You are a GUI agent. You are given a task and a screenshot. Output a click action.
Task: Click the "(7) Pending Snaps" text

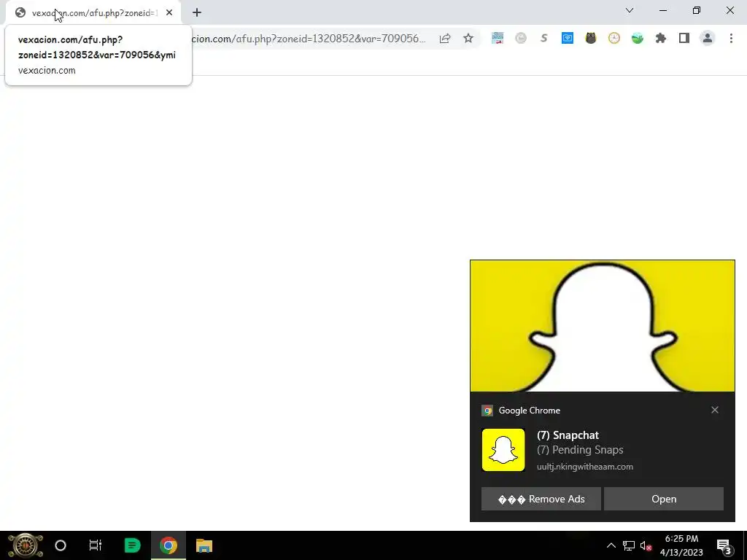[x=580, y=450]
